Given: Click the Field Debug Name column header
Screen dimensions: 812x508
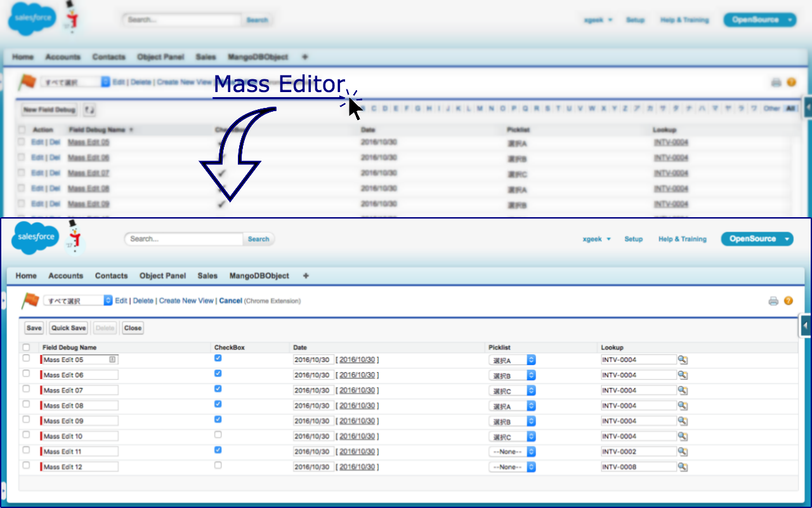Looking at the screenshot, I should 69,347.
